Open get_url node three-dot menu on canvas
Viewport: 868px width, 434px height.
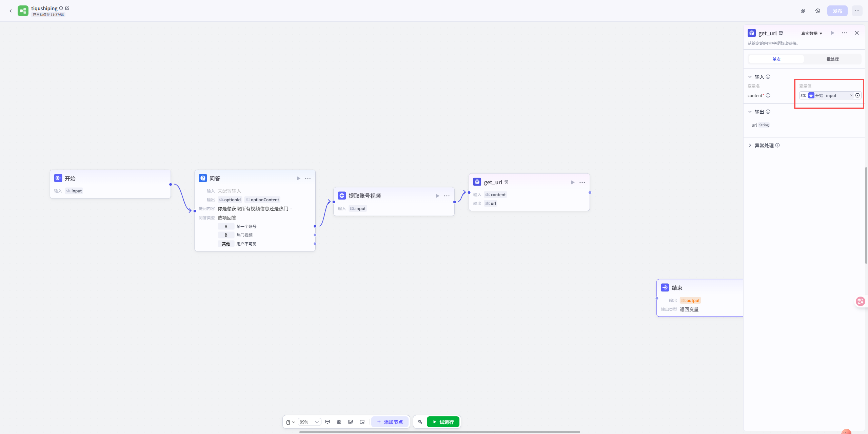click(x=582, y=182)
